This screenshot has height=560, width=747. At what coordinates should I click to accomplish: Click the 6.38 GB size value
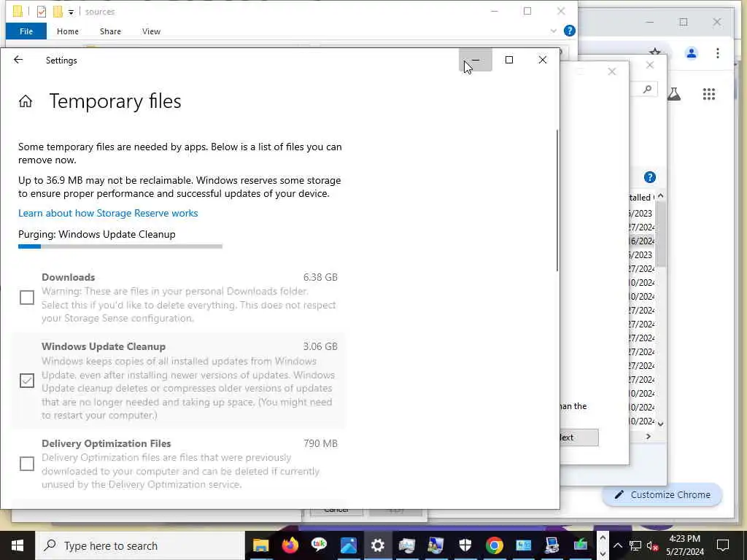tap(320, 277)
